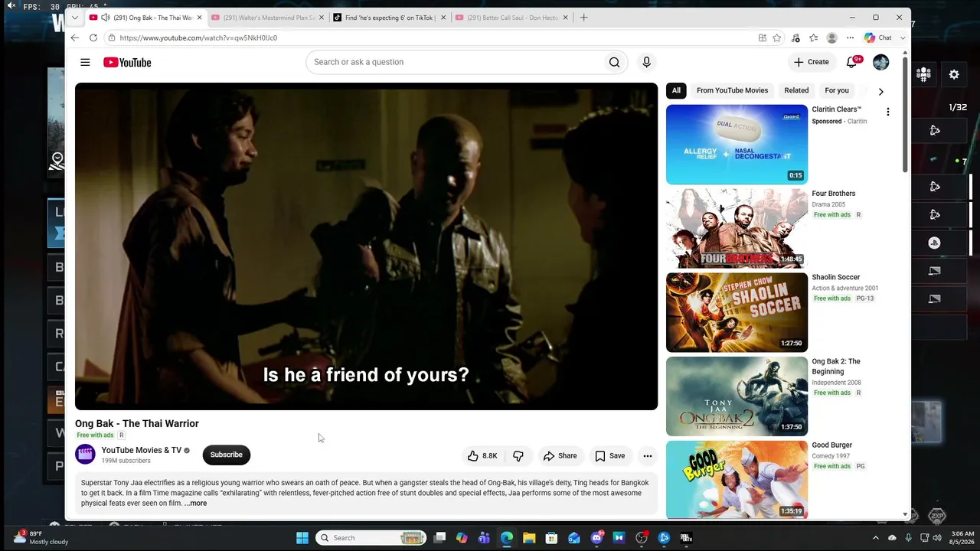Open Ong Bak 2: The Beginning title link
This screenshot has width=980, height=551.
coord(836,367)
